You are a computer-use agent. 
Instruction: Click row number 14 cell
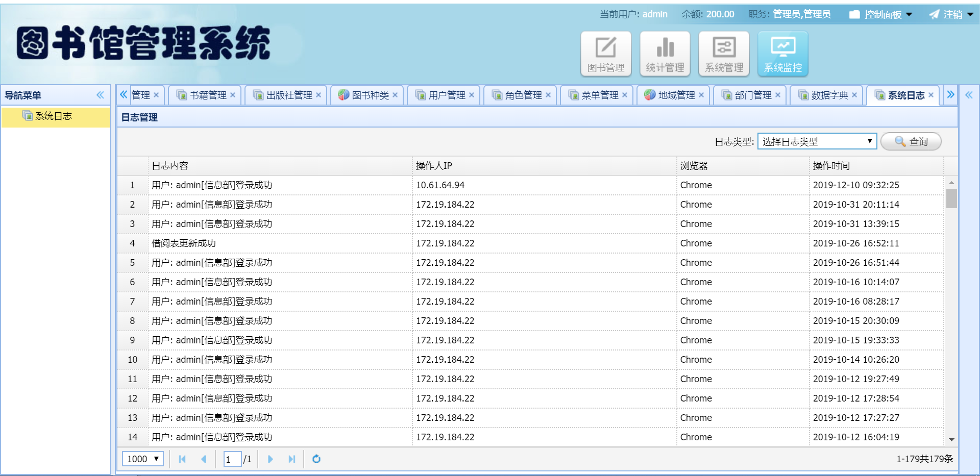coord(133,437)
